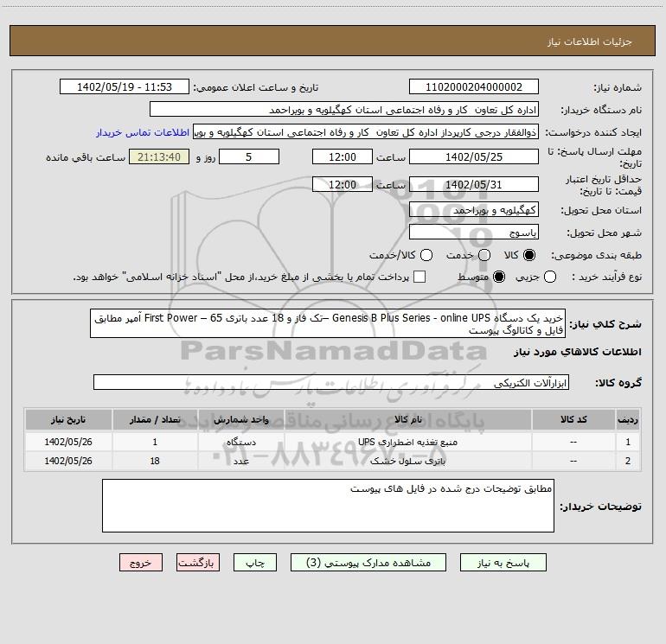
Task: Click the delivery city field یاسوج
Action: point(474,232)
